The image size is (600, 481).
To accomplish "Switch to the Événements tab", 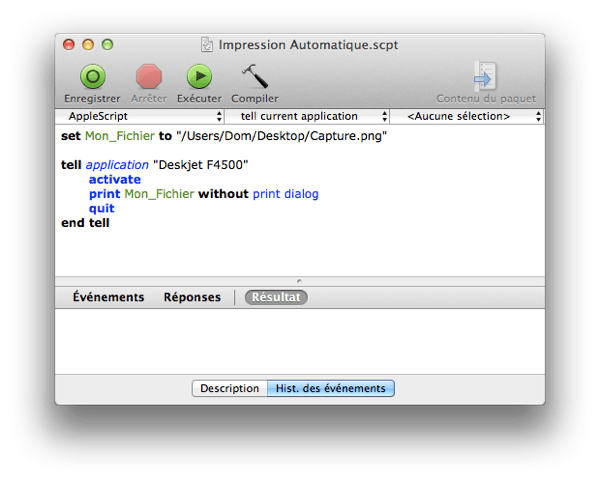I will point(108,297).
